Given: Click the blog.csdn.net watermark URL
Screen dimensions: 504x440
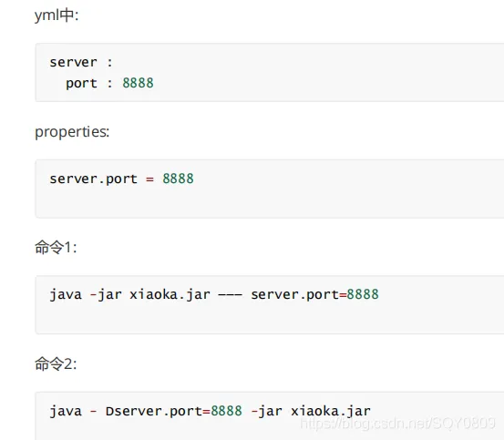Looking at the screenshot, I should tap(397, 423).
